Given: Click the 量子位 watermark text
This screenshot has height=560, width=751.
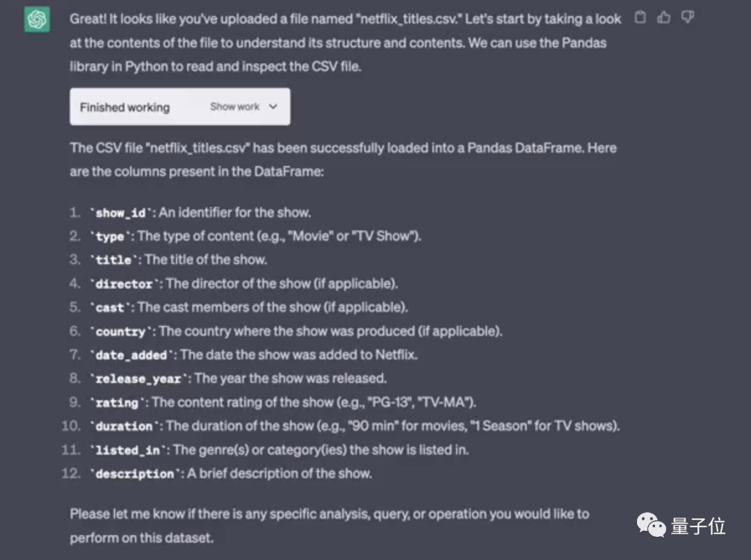Looking at the screenshot, I should tap(698, 526).
